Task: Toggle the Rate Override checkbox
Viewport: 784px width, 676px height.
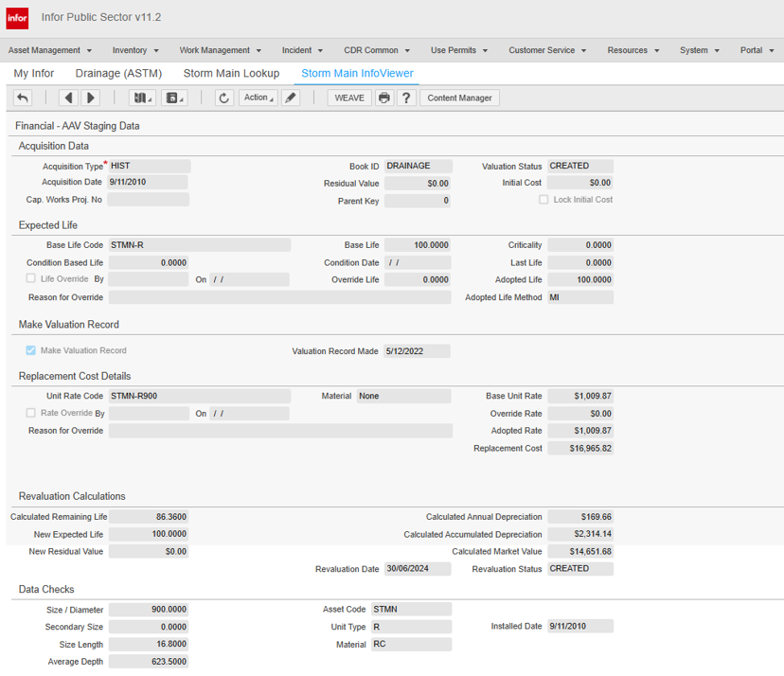Action: [31, 413]
